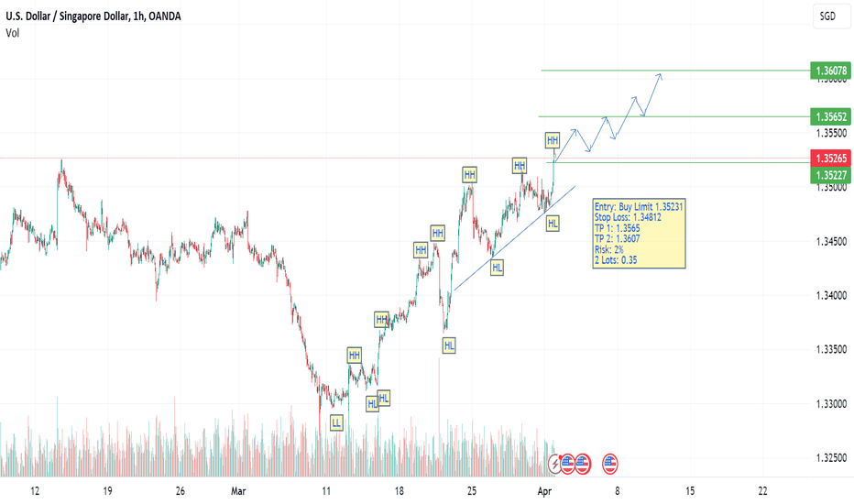854x504 pixels.
Task: Click the 1.35227 green entry price label
Action: pyautogui.click(x=830, y=175)
